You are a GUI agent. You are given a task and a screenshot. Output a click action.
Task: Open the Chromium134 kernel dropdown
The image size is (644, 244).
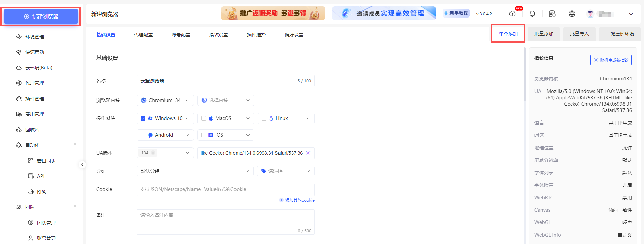tap(165, 100)
